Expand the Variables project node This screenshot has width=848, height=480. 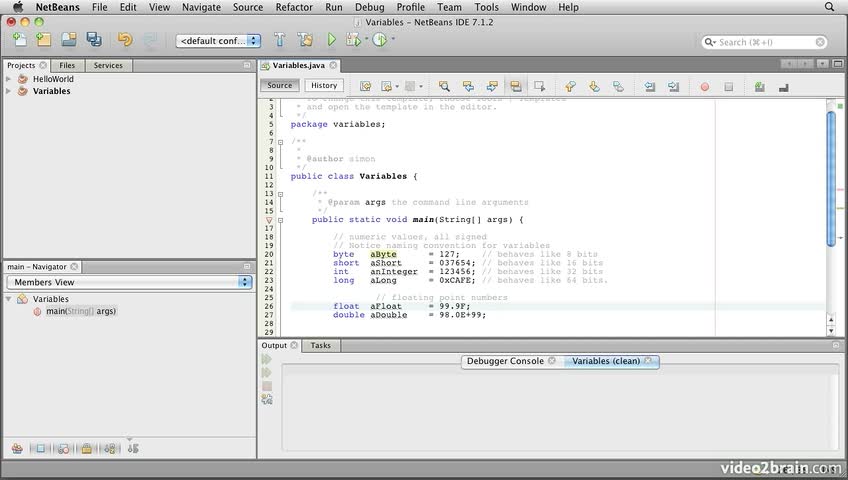click(x=8, y=91)
